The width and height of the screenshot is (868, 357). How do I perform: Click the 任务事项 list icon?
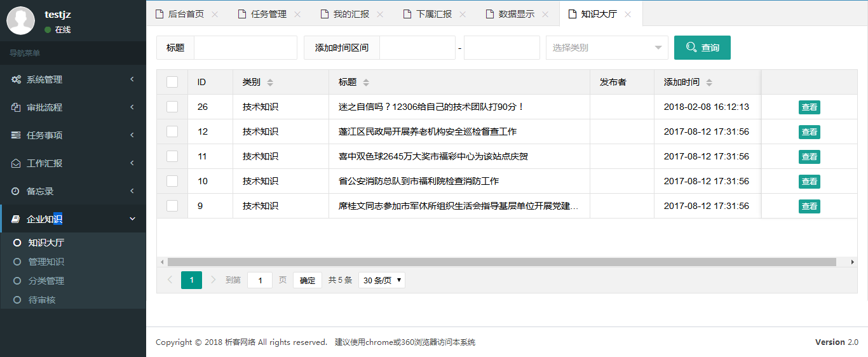[x=16, y=135]
